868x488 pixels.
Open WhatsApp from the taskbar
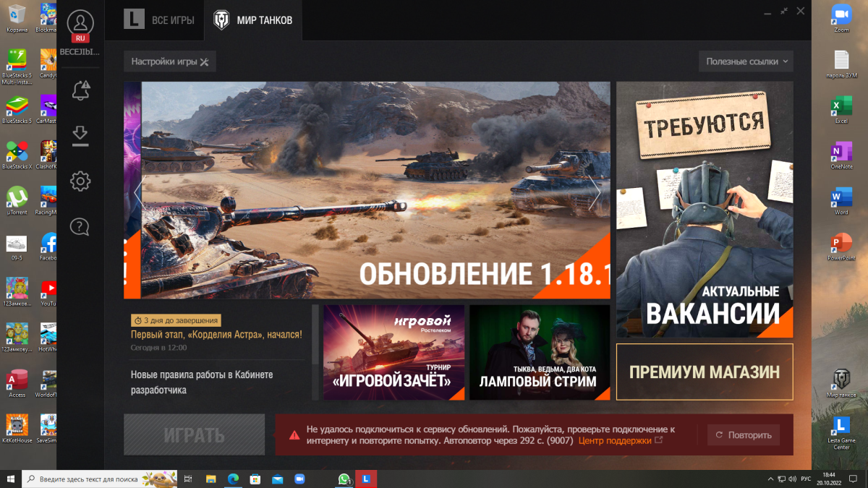[x=344, y=479]
